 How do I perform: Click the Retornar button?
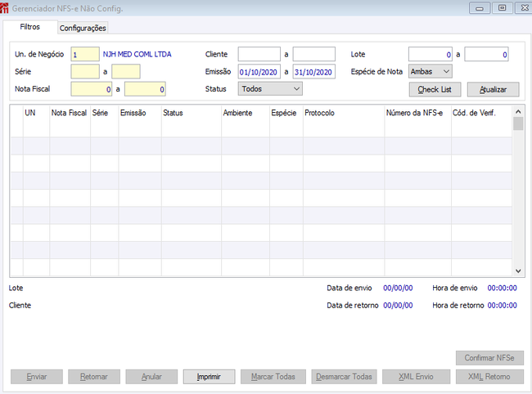[94, 377]
